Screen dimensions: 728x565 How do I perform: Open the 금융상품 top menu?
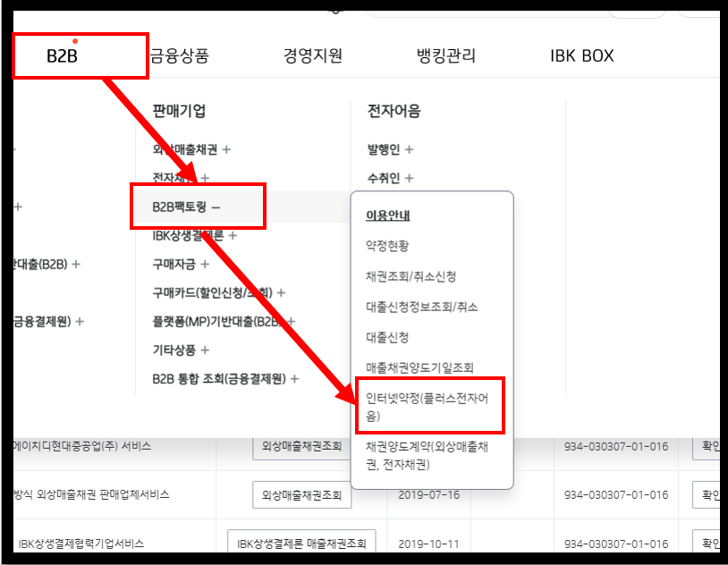179,55
